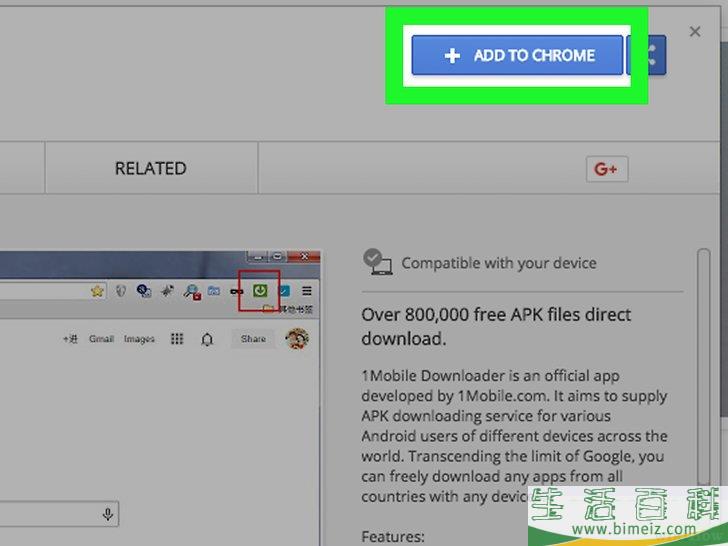
Task: Open the Google apps grid icon
Action: 177,338
